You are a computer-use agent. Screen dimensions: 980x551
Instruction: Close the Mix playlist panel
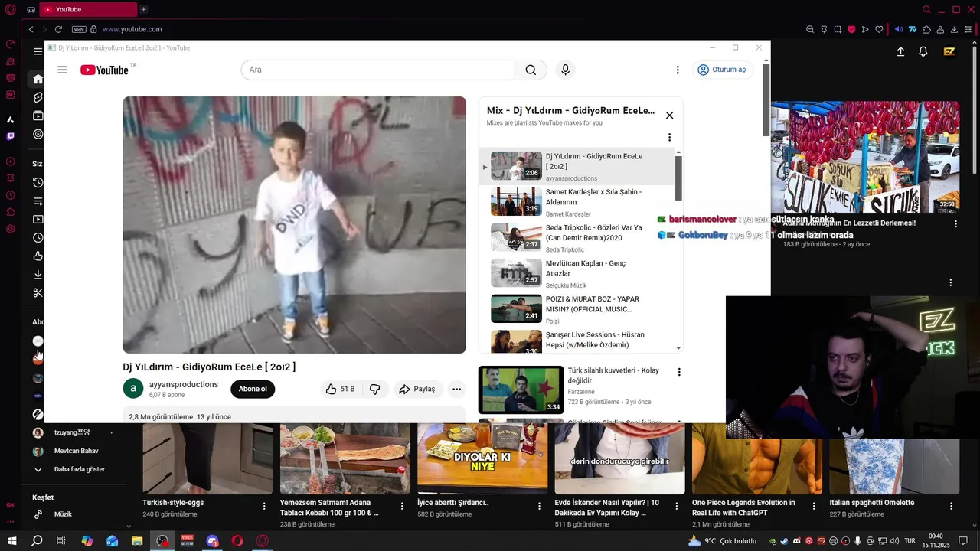(x=669, y=115)
